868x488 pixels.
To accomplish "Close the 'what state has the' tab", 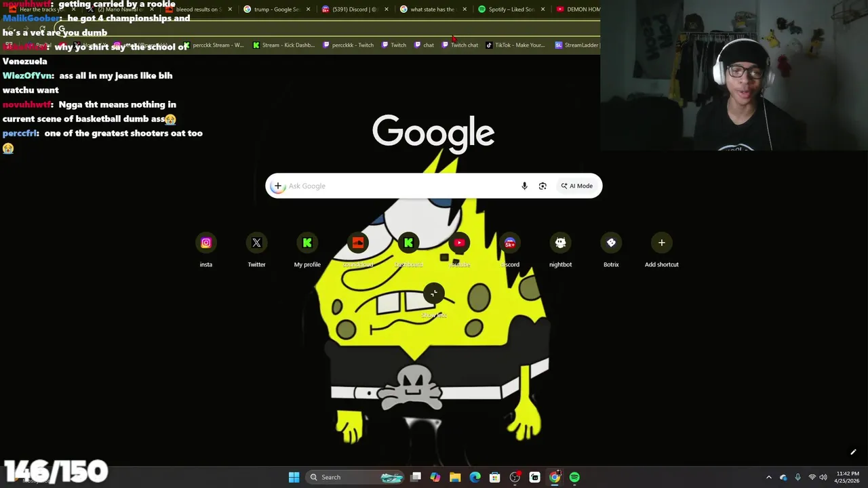I will 465,9.
